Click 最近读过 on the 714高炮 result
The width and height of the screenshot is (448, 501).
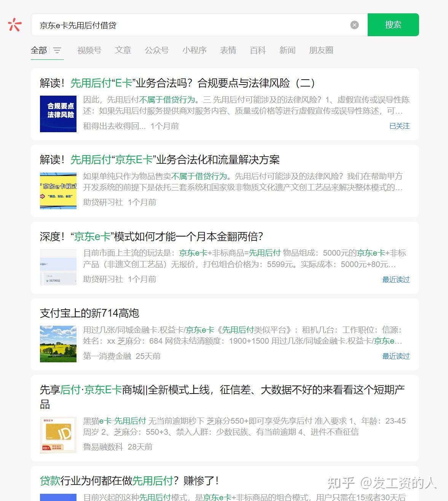396,356
